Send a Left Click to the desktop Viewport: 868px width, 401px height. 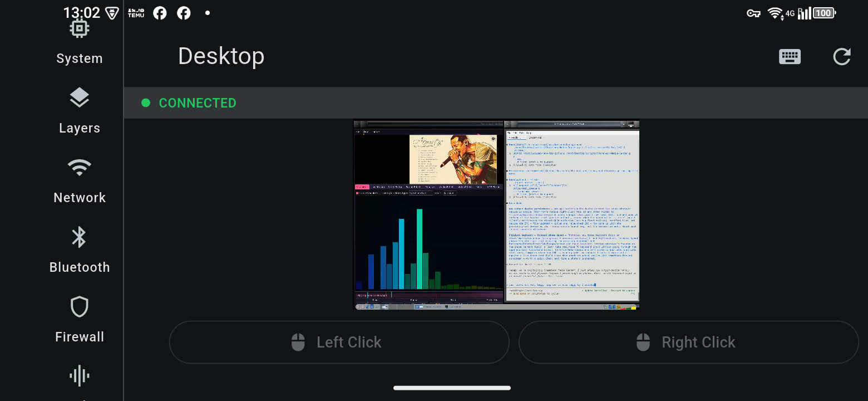point(339,342)
